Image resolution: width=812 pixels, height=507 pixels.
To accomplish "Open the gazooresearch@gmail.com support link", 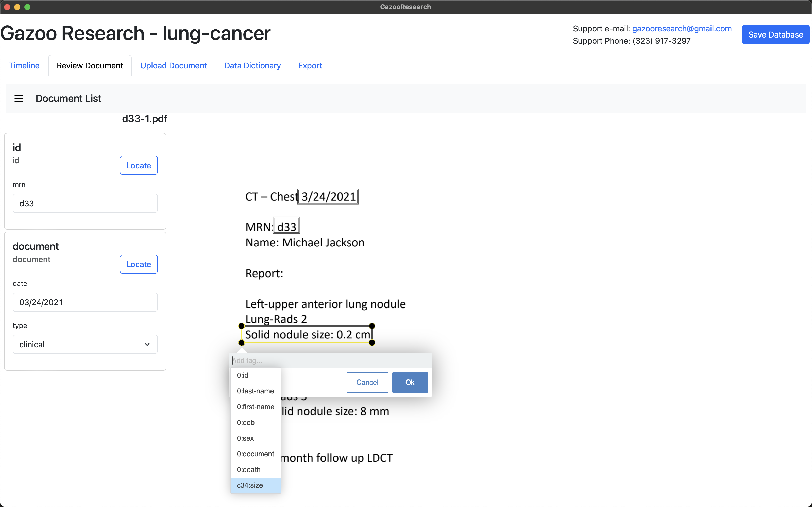I will point(682,29).
